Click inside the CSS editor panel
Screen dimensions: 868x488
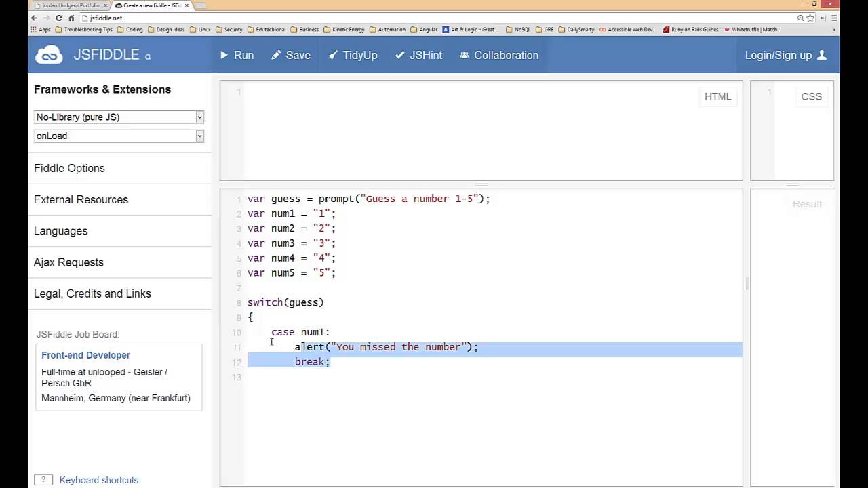(x=792, y=131)
